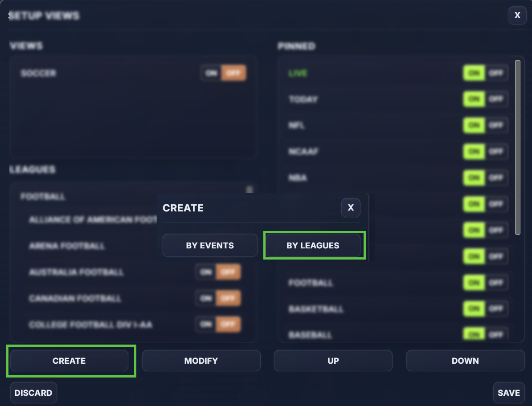Select Baseball in the Pinned list
The image size is (532, 406).
click(x=310, y=334)
